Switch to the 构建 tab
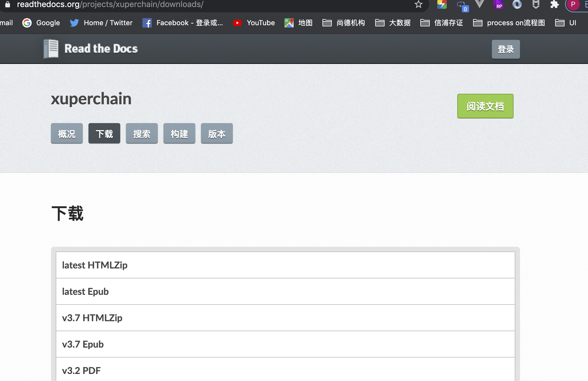The width and height of the screenshot is (588, 381). pos(179,134)
